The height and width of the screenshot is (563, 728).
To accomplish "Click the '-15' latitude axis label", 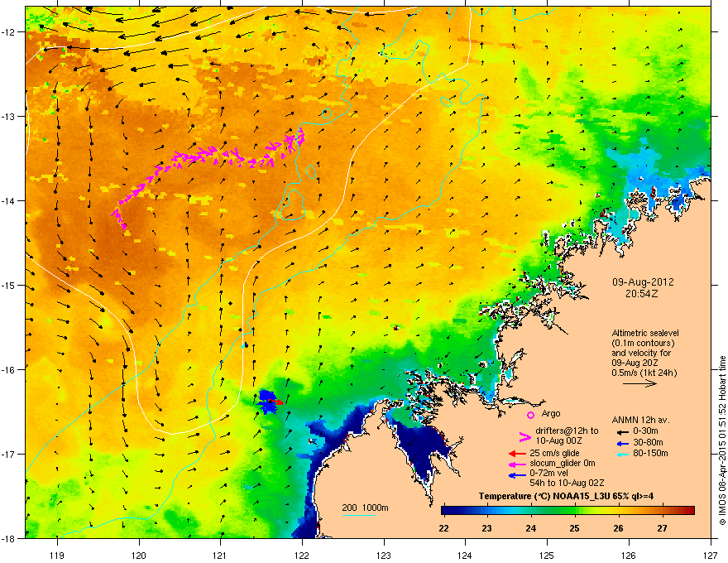I will click(x=9, y=285).
